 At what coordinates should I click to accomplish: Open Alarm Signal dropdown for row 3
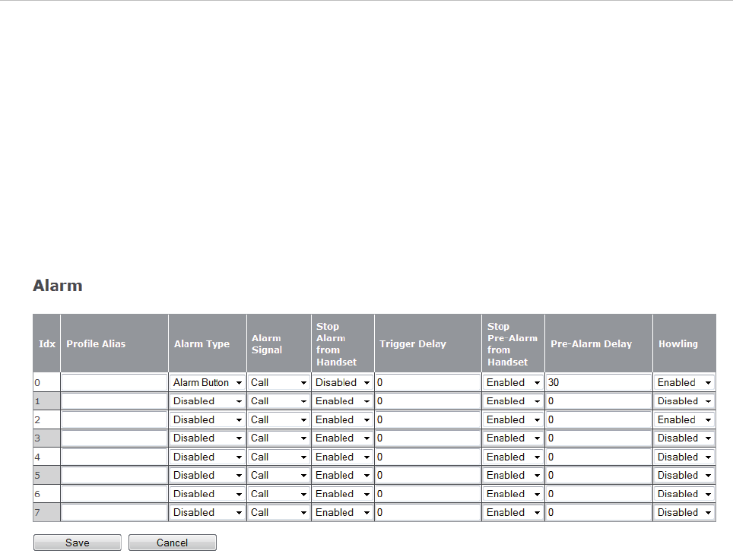coord(278,438)
